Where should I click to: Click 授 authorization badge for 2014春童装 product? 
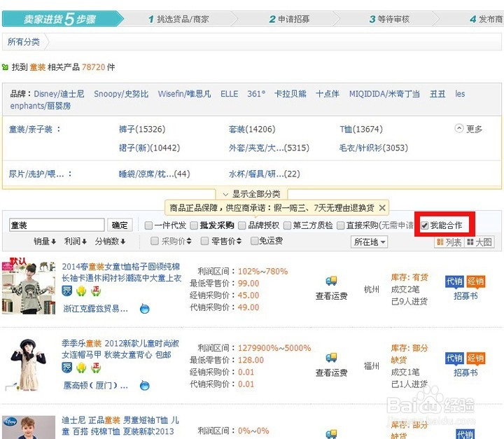click(x=67, y=291)
